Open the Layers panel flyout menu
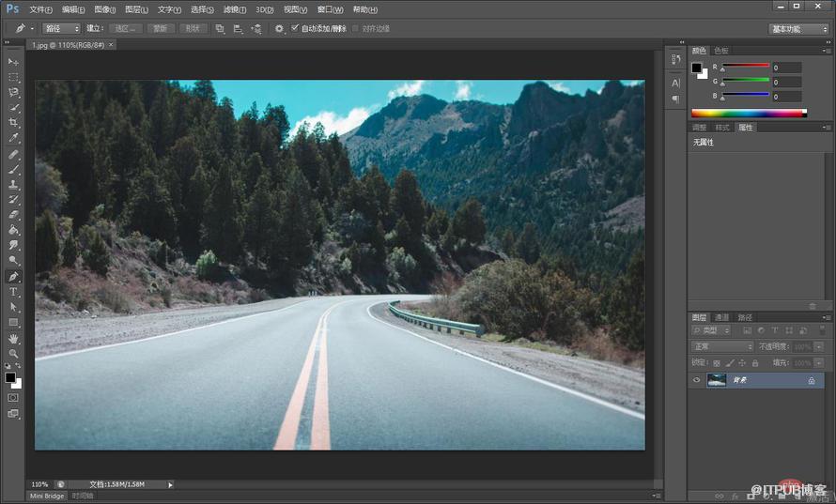836x504 pixels. (827, 317)
